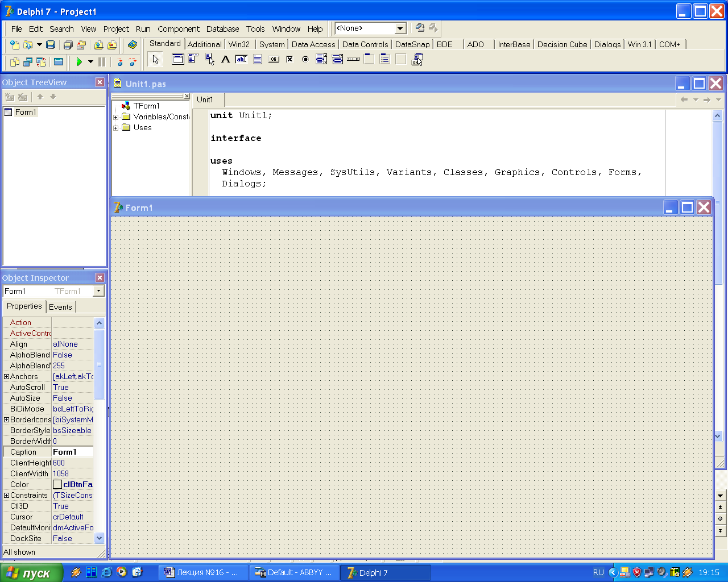728x582 pixels.
Task: Select the ComboBox component icon
Action: [337, 59]
